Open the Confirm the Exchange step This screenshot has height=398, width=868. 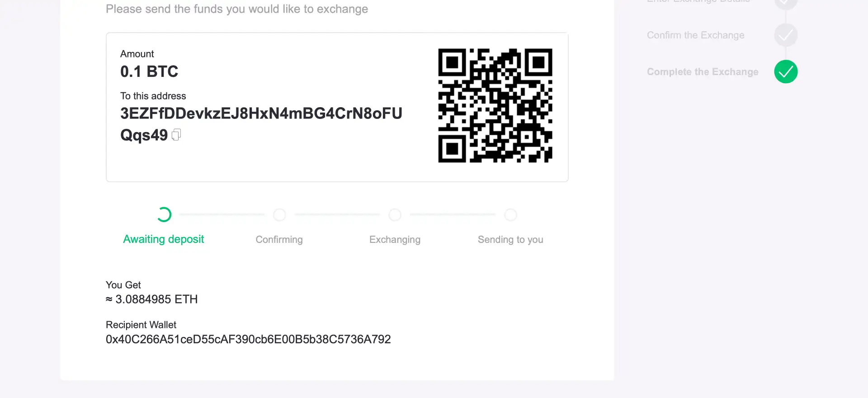point(695,35)
